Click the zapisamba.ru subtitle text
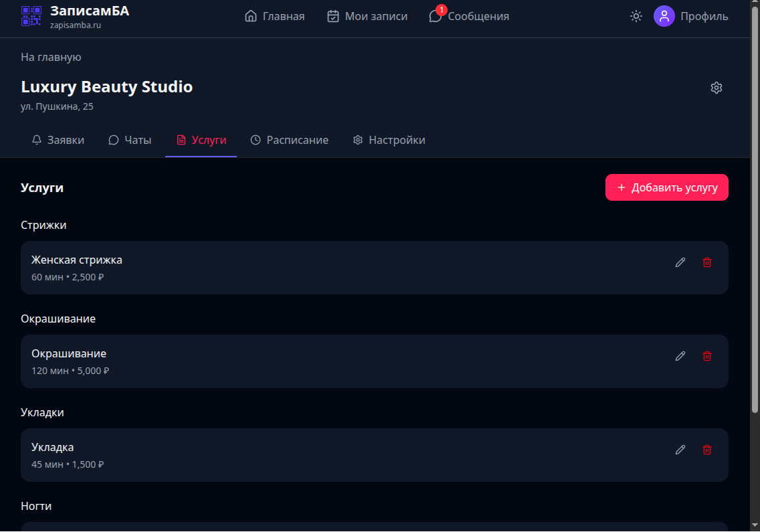The image size is (760, 532). [x=76, y=25]
